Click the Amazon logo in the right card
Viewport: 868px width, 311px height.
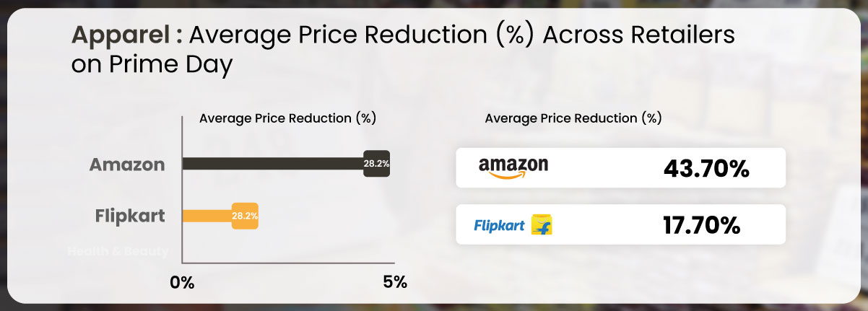(513, 167)
